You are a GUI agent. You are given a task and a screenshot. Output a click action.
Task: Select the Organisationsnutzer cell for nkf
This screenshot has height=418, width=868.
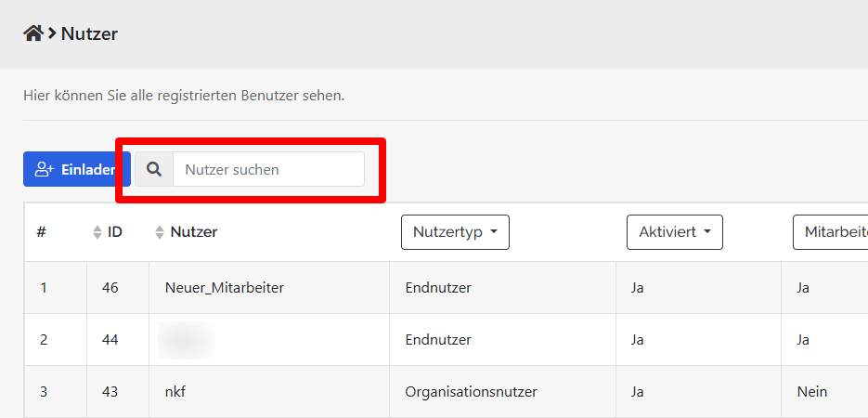coord(471,392)
